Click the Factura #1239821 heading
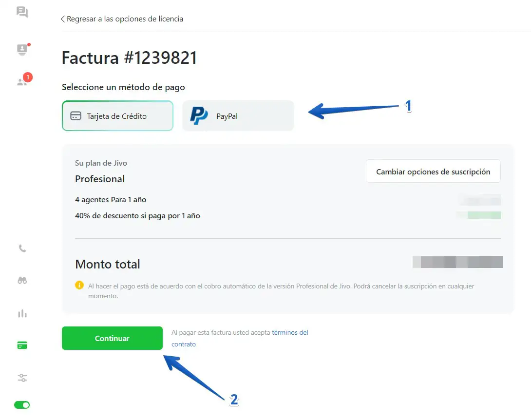This screenshot has width=531, height=420. (129, 58)
